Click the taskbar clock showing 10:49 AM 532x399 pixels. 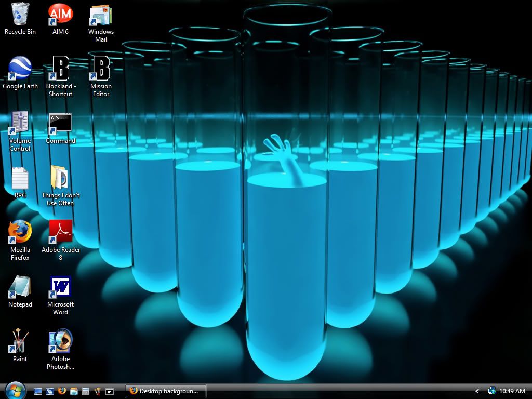tap(512, 391)
